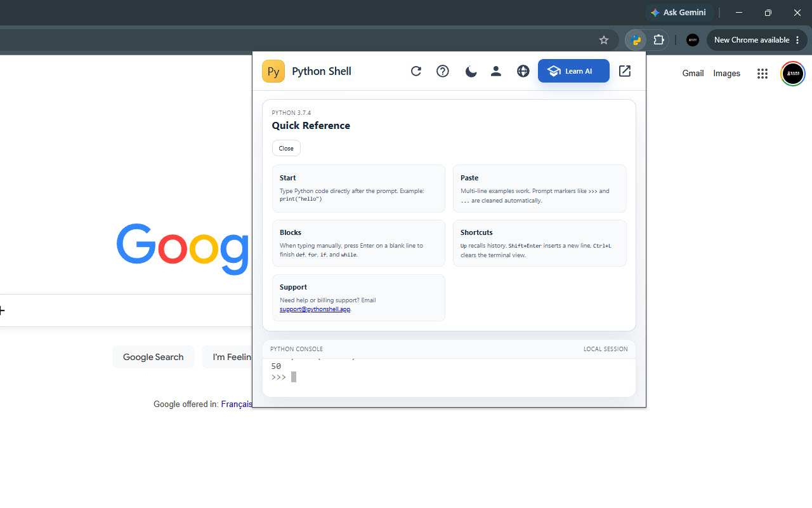
Task: Click the console output value 50
Action: tap(276, 366)
